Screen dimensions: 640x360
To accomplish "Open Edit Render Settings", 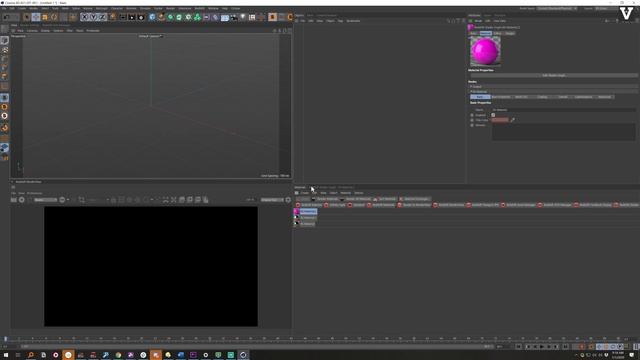I will [141, 17].
